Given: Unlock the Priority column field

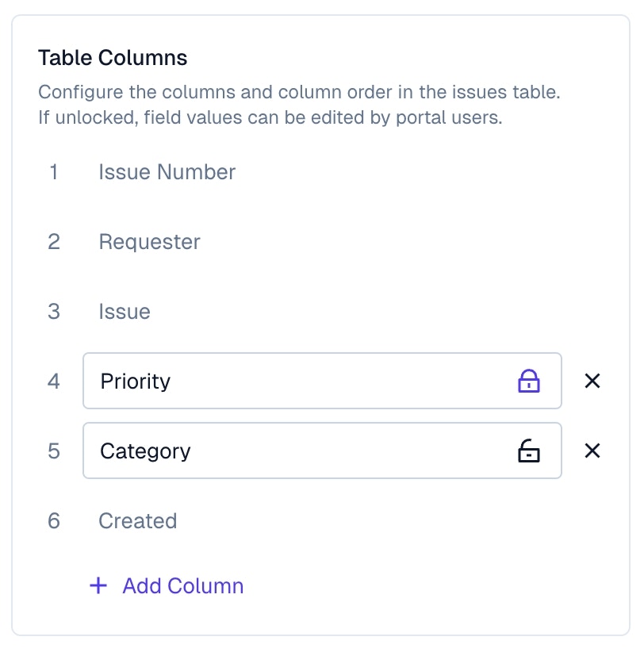Looking at the screenshot, I should [528, 382].
